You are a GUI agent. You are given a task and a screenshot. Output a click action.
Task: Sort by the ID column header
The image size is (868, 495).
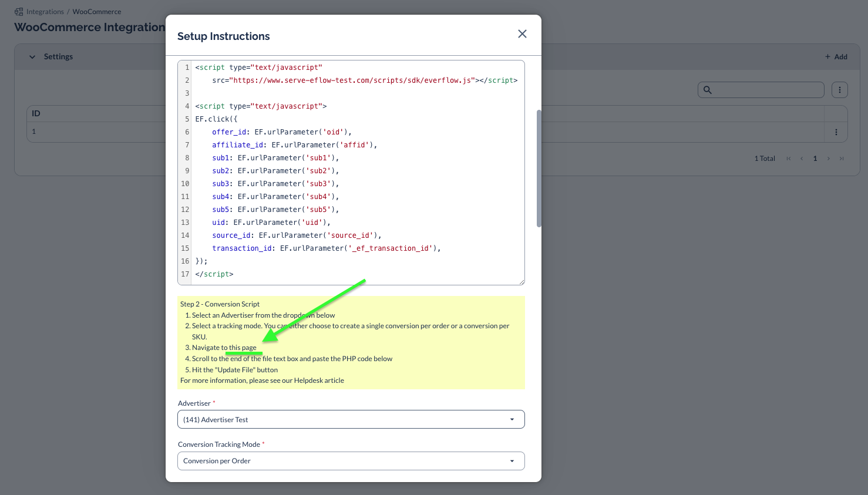(x=36, y=113)
